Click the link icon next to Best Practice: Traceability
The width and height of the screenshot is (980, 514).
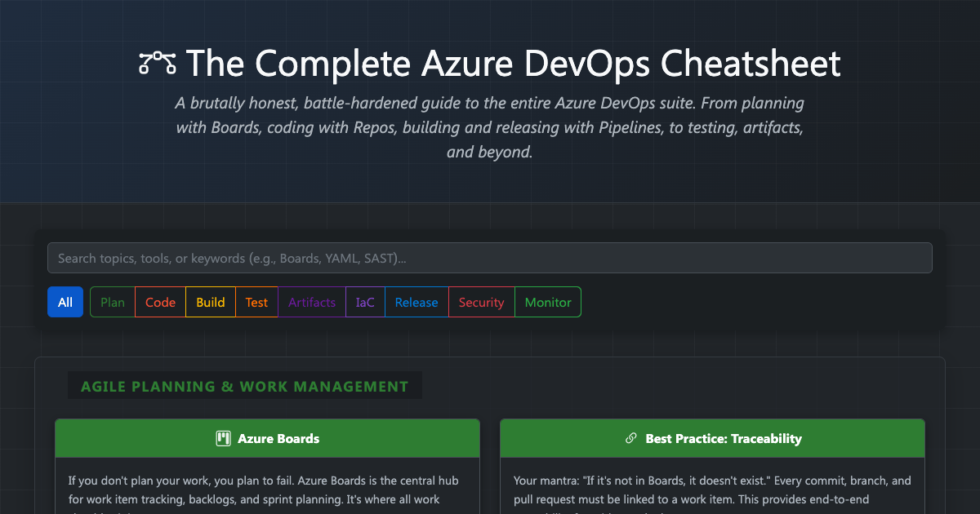(x=630, y=439)
